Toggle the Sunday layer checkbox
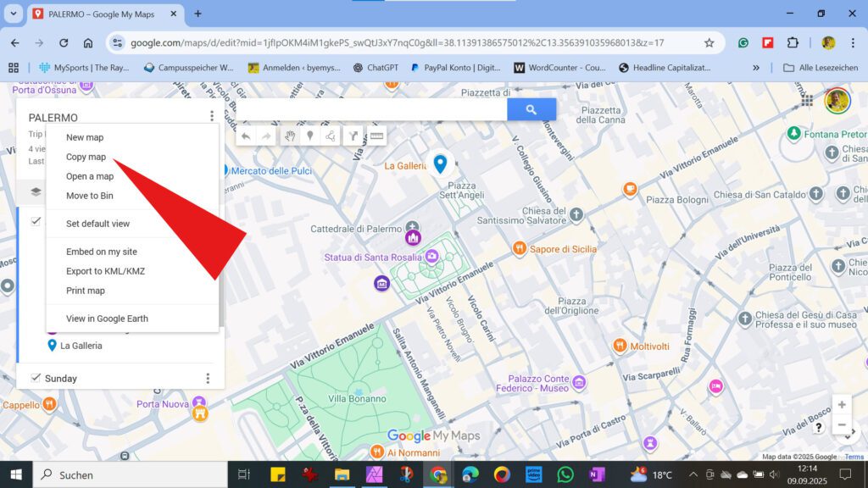Screen dimensions: 868x488 [35, 378]
